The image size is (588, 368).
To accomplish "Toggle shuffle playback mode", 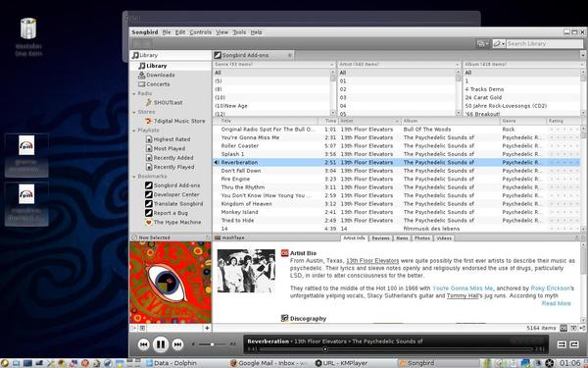I will coord(562,344).
